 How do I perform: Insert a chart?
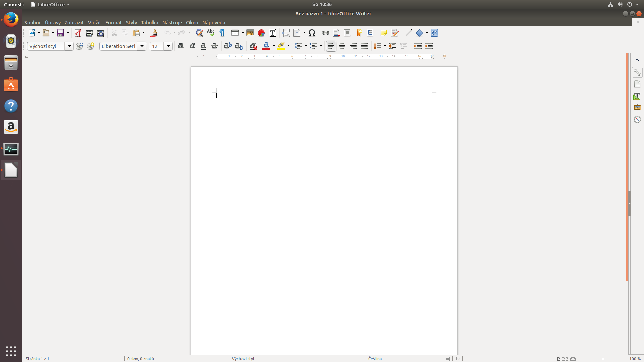pos(261,33)
